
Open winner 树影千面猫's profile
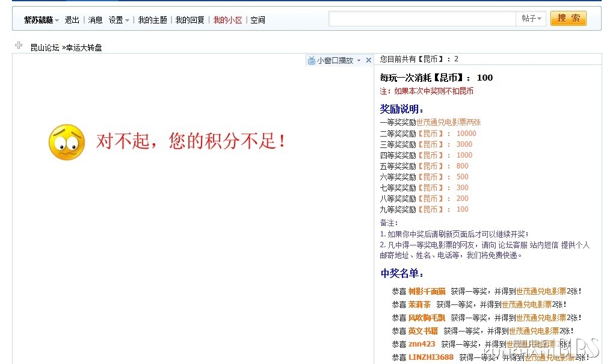click(x=427, y=291)
